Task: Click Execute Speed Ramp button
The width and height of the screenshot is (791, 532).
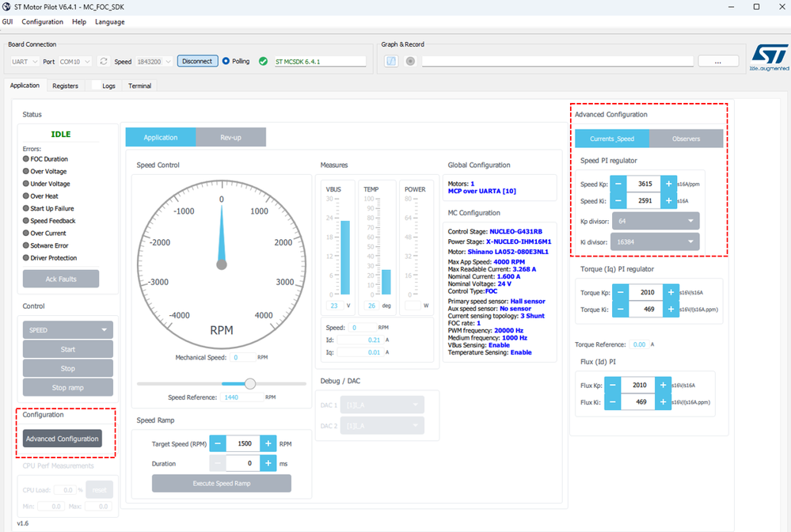Action: (x=222, y=483)
